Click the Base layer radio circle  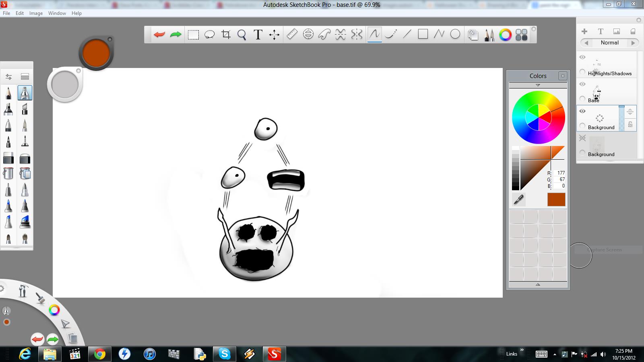click(582, 99)
